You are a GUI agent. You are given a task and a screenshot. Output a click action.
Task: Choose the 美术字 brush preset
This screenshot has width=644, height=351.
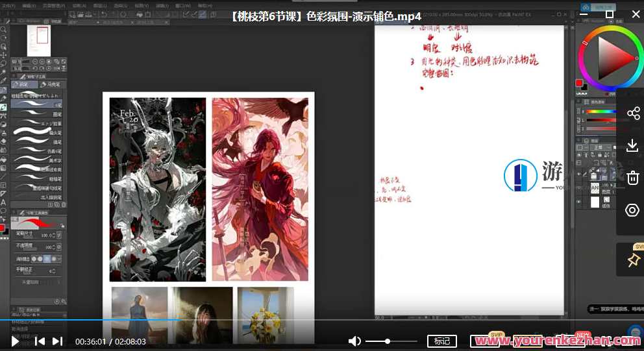pyautogui.click(x=36, y=160)
